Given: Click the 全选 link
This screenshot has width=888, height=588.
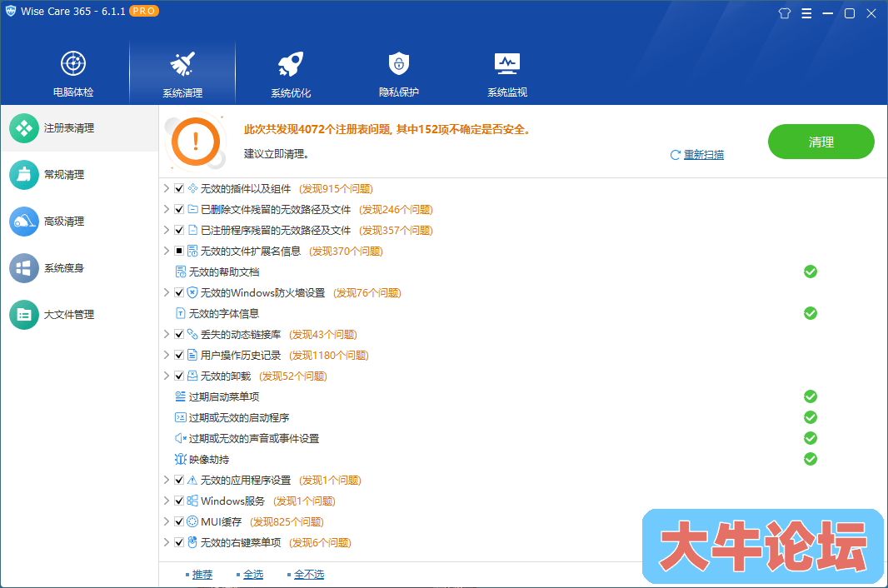Looking at the screenshot, I should pyautogui.click(x=253, y=575).
